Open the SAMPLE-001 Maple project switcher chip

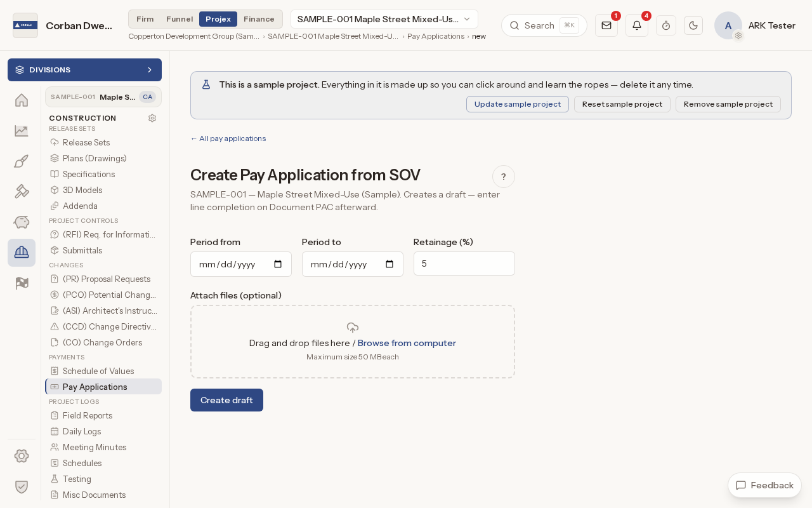[x=103, y=97]
